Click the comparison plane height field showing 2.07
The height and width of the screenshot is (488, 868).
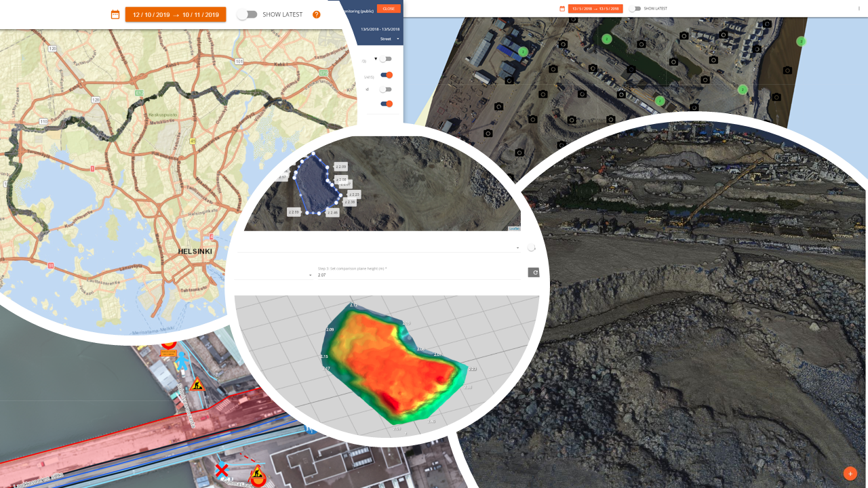(420, 274)
